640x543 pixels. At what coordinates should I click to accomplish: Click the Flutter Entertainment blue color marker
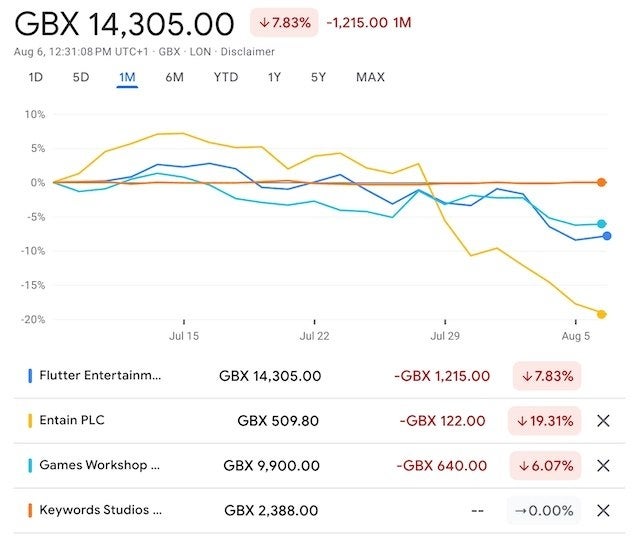(31, 376)
